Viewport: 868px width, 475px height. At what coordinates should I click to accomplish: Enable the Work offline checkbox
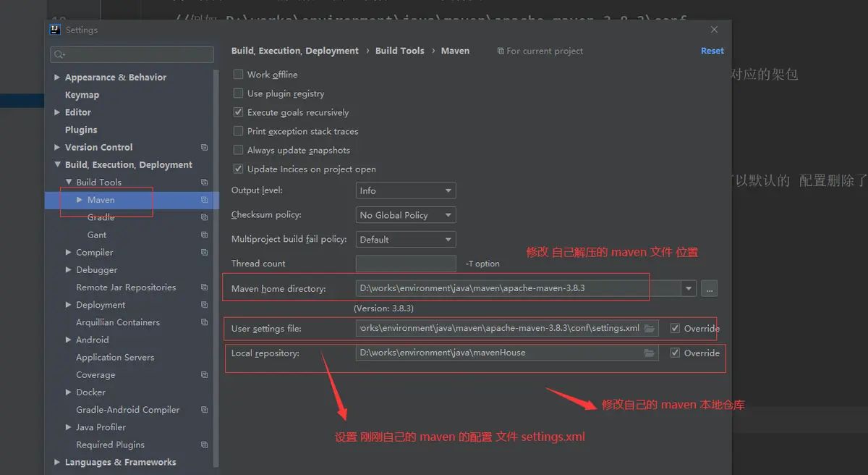pos(238,75)
